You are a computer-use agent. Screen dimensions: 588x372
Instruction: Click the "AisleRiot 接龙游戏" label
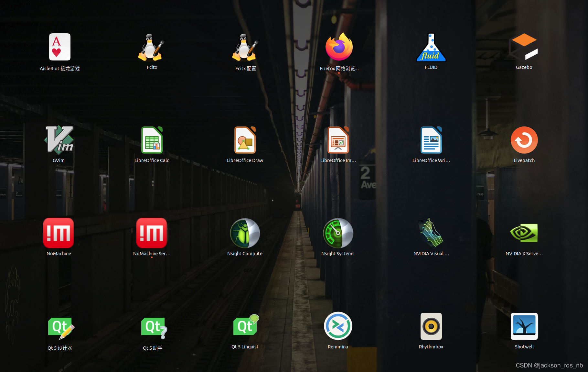point(60,69)
